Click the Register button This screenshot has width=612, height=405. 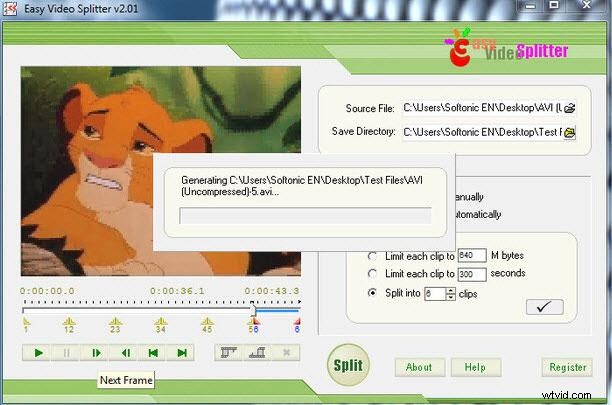[x=567, y=367]
